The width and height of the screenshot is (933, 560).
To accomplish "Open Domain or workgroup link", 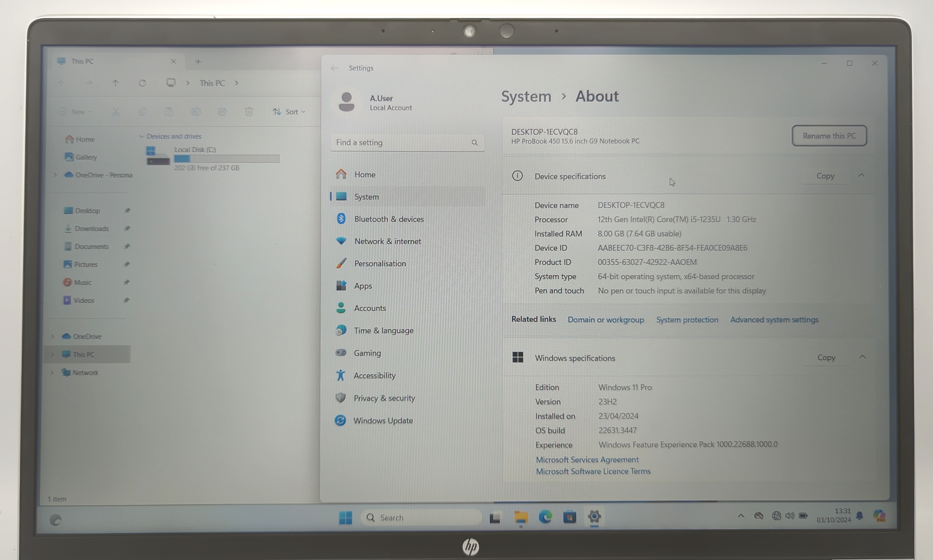I will (x=606, y=320).
